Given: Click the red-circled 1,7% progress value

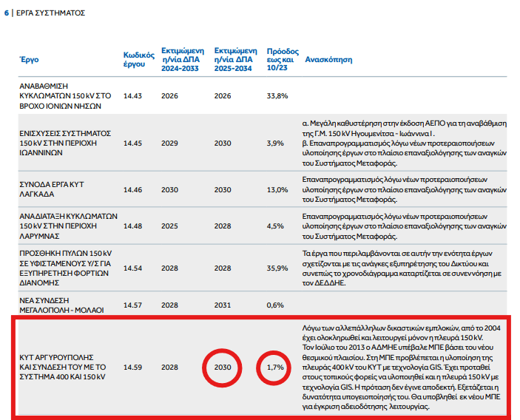Looking at the screenshot, I should (276, 367).
